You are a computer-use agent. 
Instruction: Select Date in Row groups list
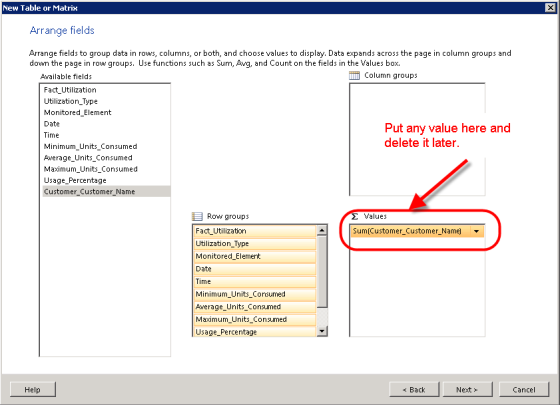coord(255,269)
